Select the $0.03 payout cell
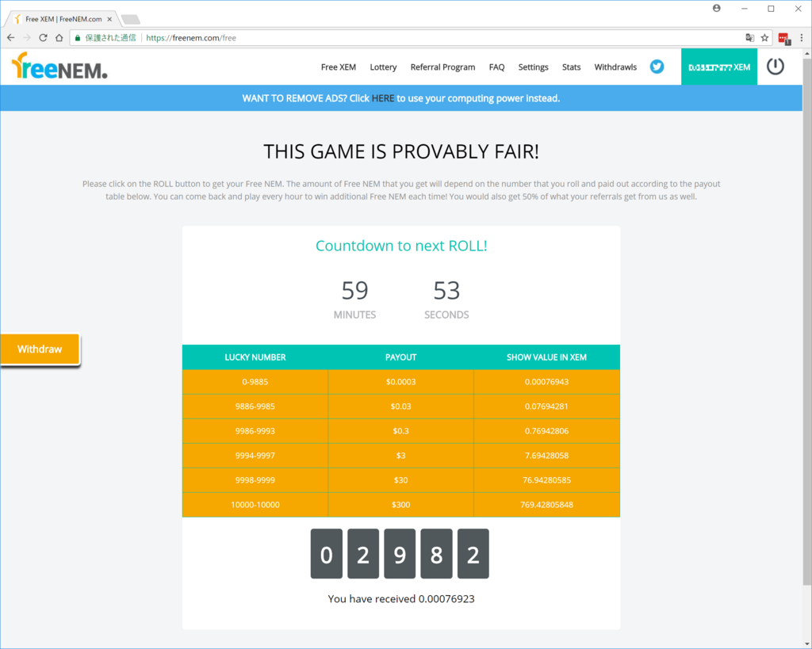This screenshot has height=649, width=812. coord(400,407)
